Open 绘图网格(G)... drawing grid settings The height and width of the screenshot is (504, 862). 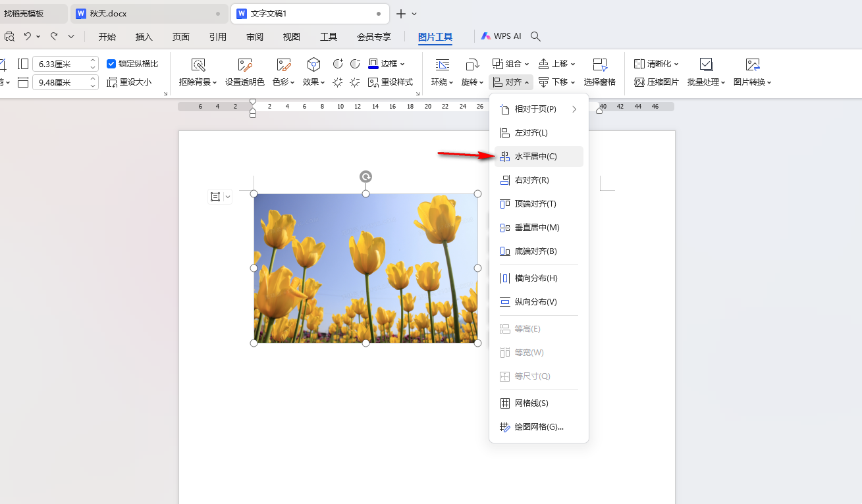(x=539, y=427)
